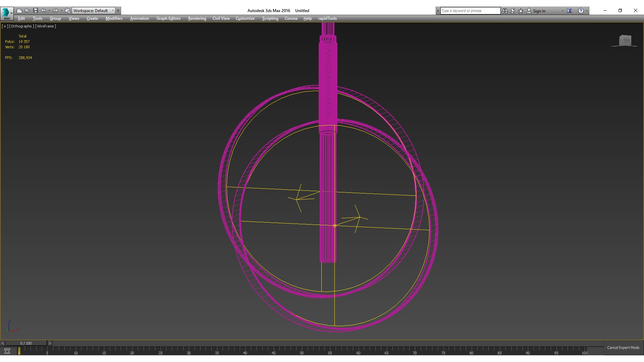Screen dimensions: 644x362
Task: Click the Sign In link
Action: point(539,11)
